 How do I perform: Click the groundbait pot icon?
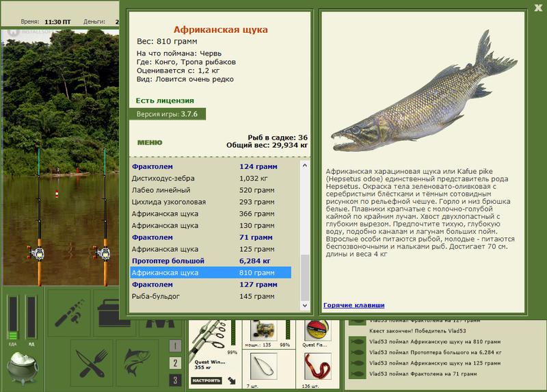point(23,368)
